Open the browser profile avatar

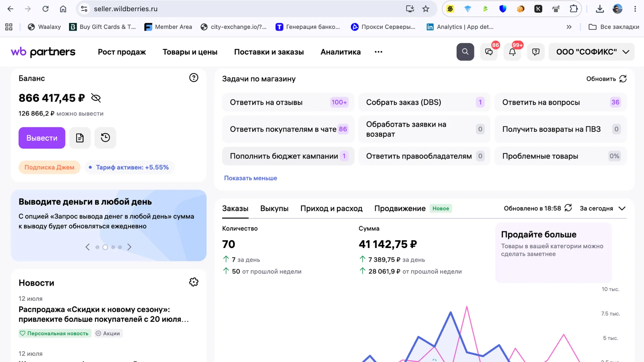[618, 9]
